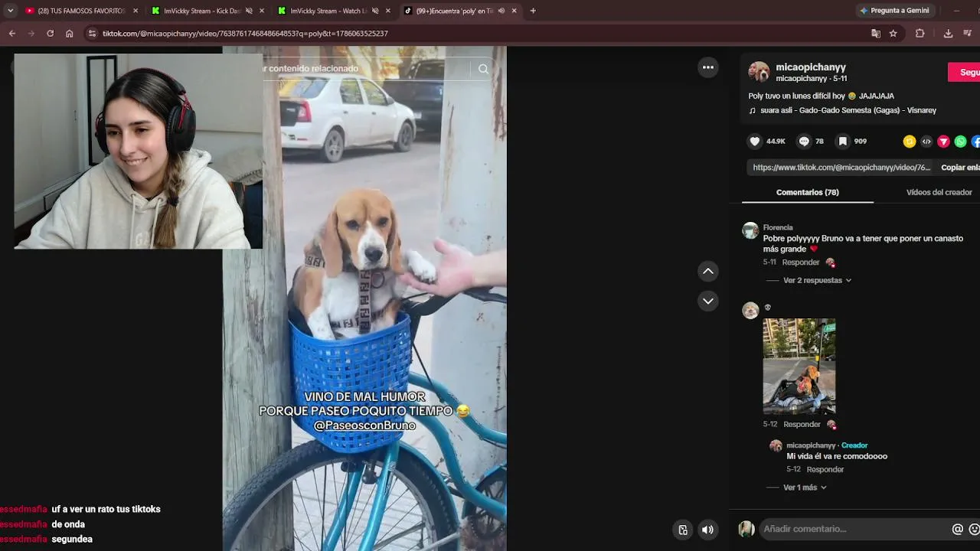Open the image attached to the comment
The height and width of the screenshot is (551, 980).
[799, 367]
